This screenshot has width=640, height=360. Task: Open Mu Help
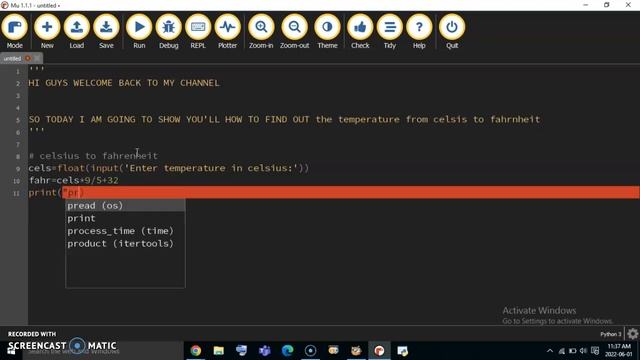419,31
